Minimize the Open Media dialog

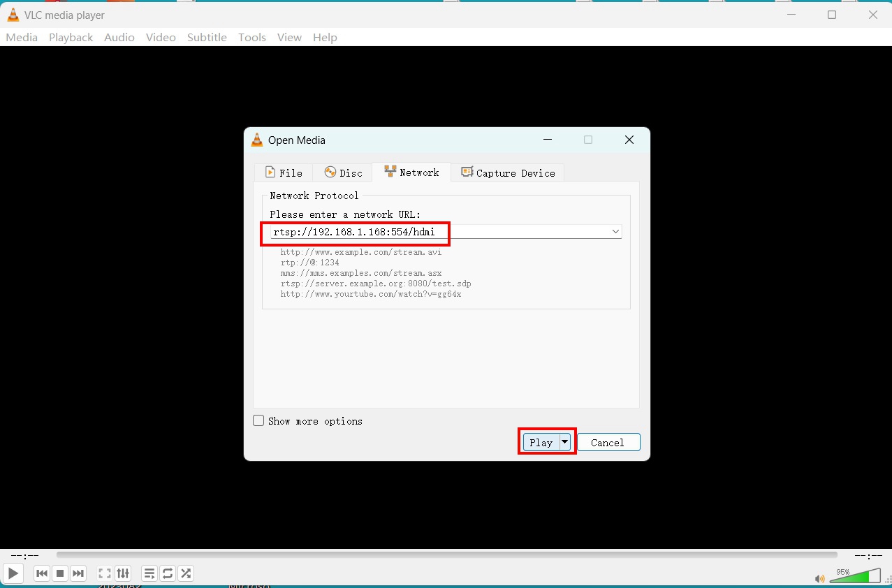pyautogui.click(x=547, y=140)
